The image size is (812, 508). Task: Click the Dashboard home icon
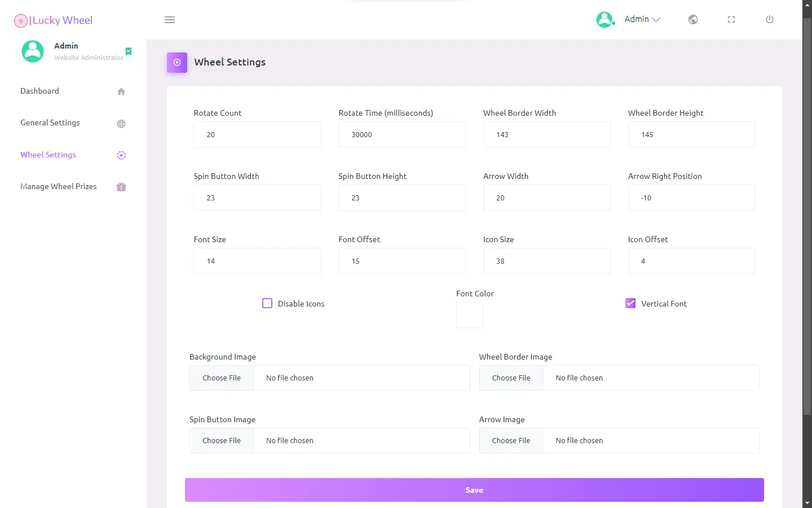pos(121,91)
